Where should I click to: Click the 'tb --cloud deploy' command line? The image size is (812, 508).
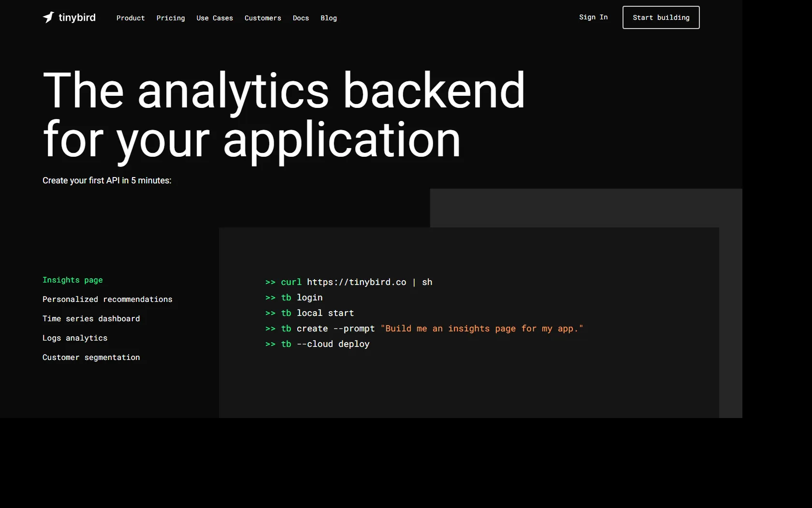point(317,344)
